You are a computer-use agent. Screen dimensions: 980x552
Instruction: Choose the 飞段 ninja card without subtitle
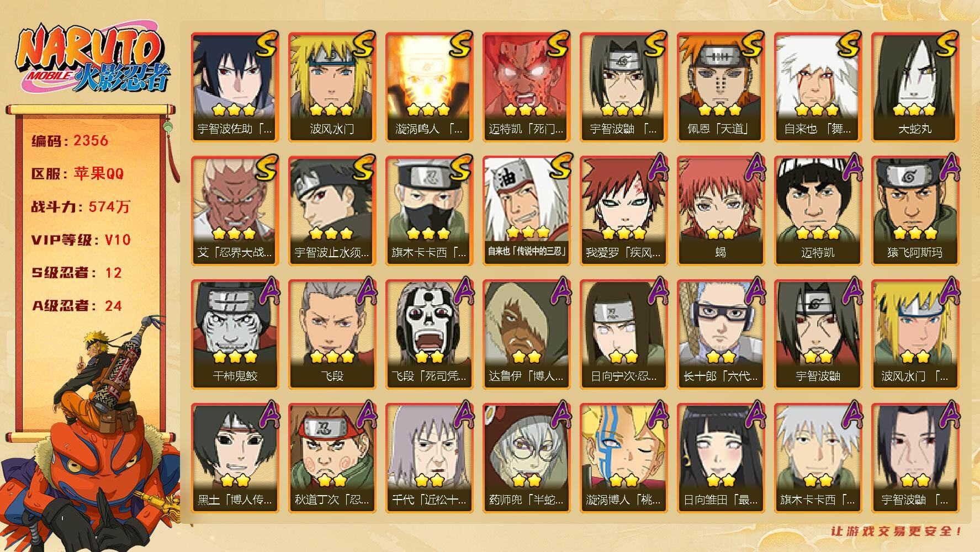coord(332,334)
